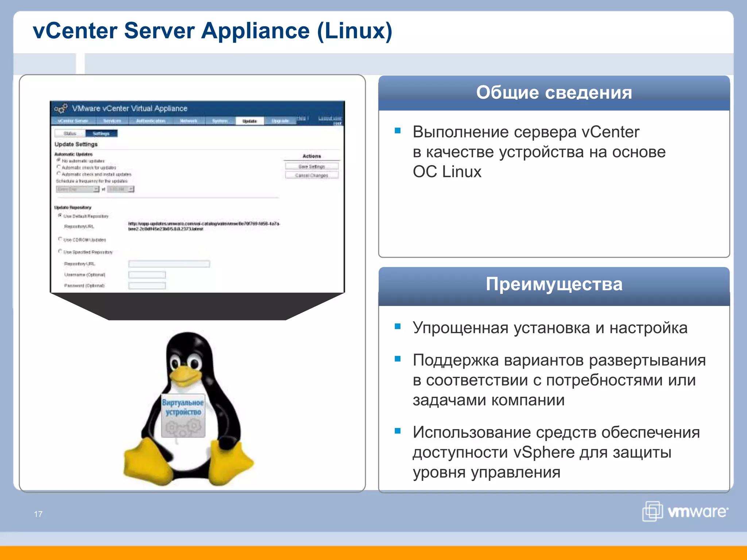
Task: Switch to the Network tab
Action: 189,121
